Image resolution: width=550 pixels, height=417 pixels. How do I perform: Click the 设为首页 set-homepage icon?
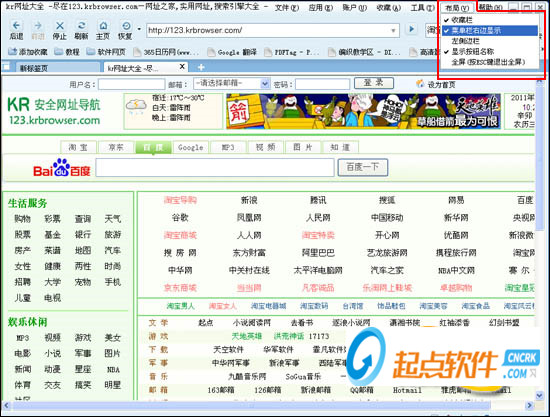click(x=420, y=84)
